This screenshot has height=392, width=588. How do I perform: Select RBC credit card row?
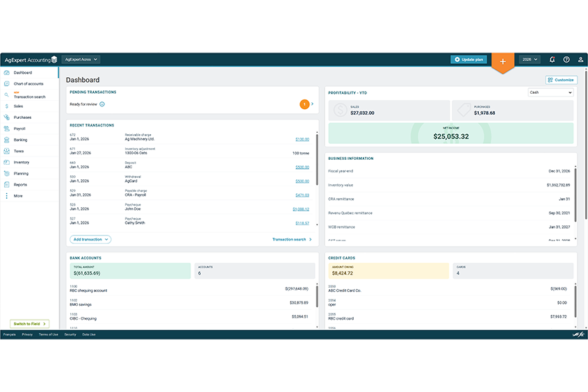pyautogui.click(x=449, y=317)
